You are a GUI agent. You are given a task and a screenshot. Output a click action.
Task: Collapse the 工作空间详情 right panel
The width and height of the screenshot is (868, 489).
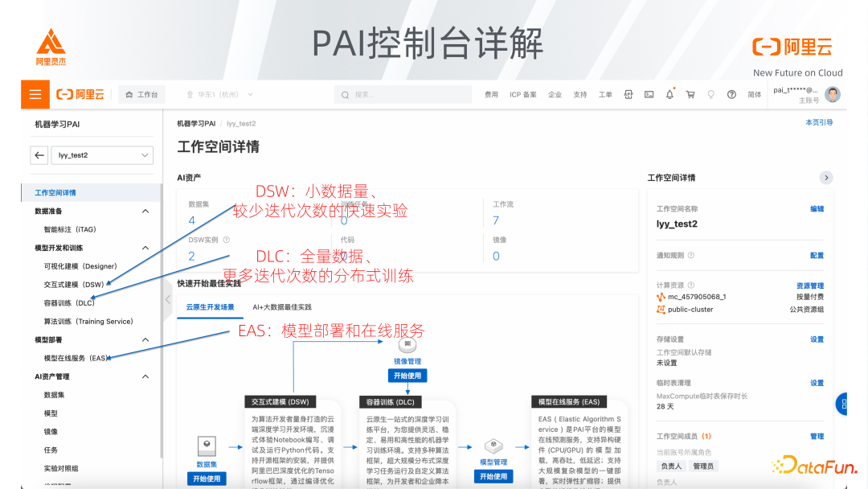coord(826,178)
